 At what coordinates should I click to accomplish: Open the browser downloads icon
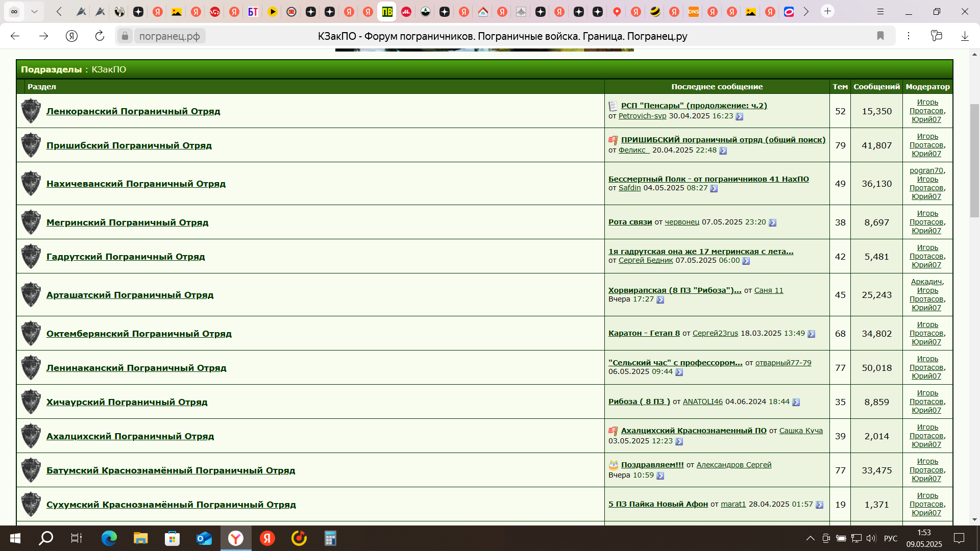tap(965, 36)
